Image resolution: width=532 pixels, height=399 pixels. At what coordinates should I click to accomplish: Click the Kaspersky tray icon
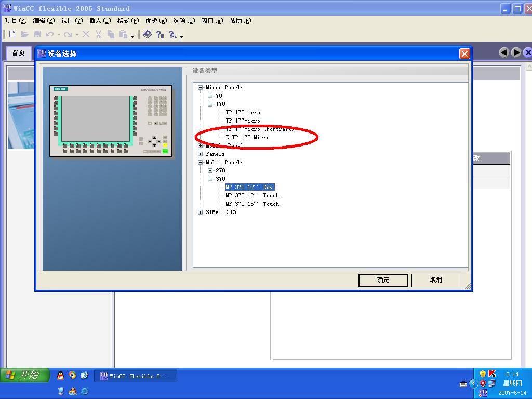tap(491, 374)
